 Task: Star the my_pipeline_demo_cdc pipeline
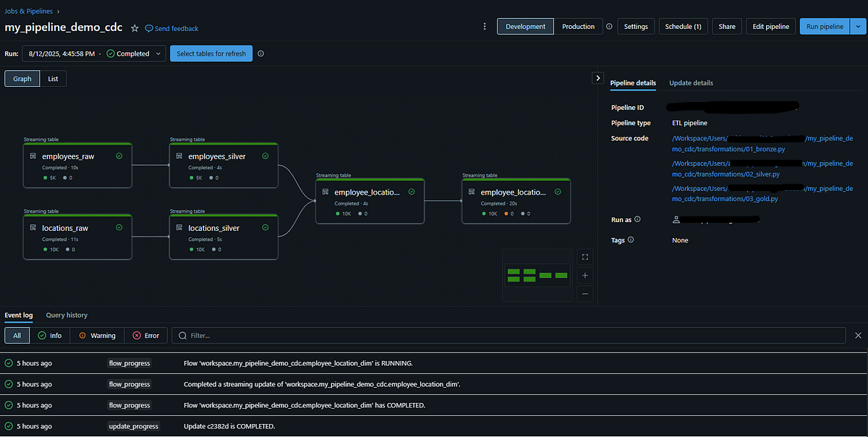coord(135,27)
